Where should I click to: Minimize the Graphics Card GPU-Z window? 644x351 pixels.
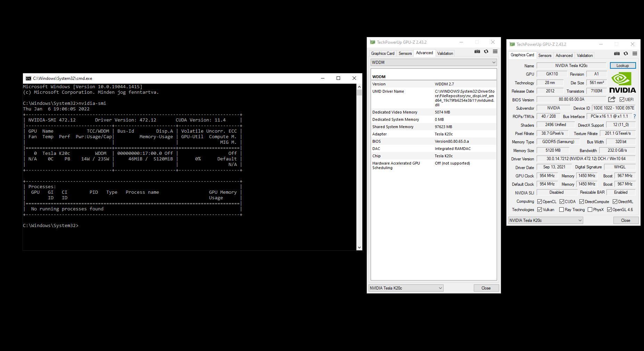tap(601, 44)
